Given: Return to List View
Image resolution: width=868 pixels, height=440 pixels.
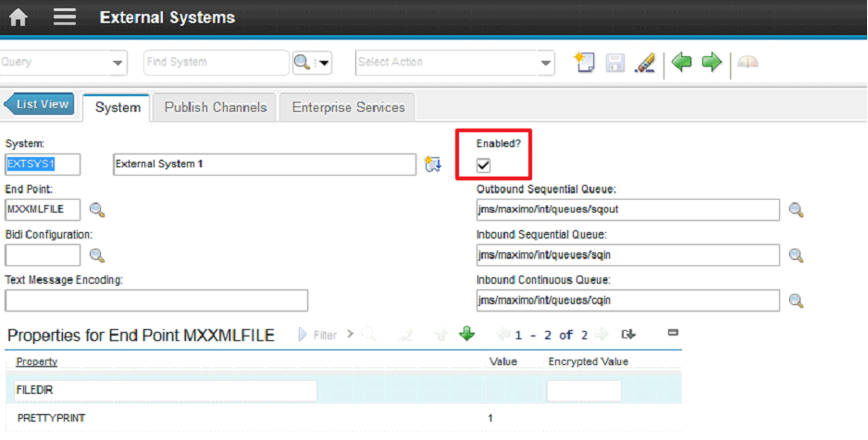Looking at the screenshot, I should tap(39, 104).
